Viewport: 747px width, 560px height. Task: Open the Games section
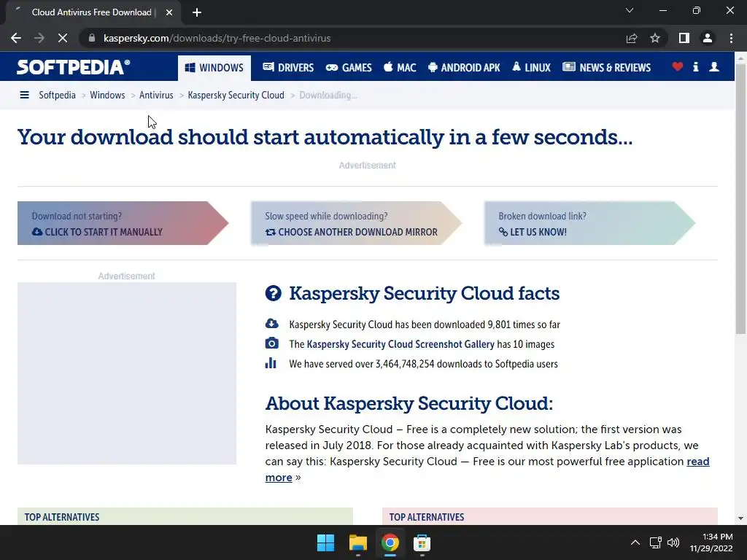[349, 68]
